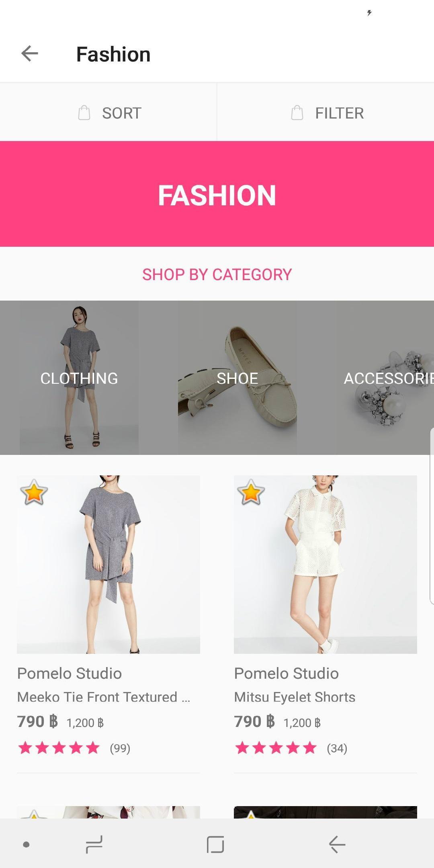Open the SORT options

tap(108, 113)
